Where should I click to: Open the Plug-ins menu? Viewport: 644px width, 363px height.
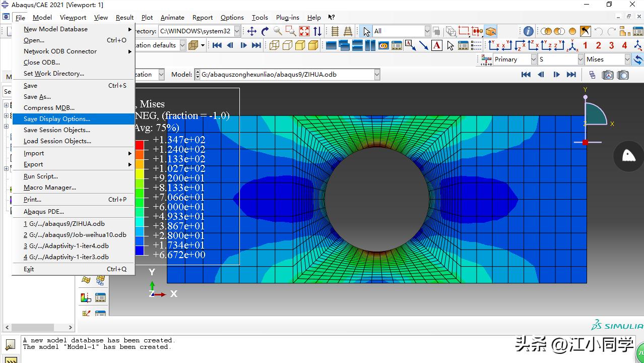(287, 18)
